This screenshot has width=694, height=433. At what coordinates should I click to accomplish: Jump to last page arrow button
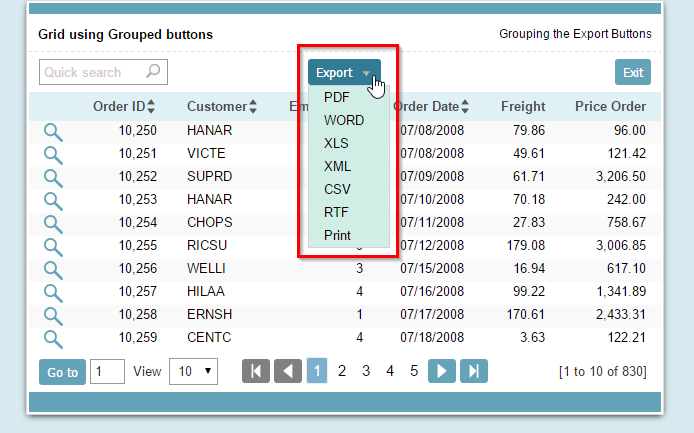click(473, 371)
